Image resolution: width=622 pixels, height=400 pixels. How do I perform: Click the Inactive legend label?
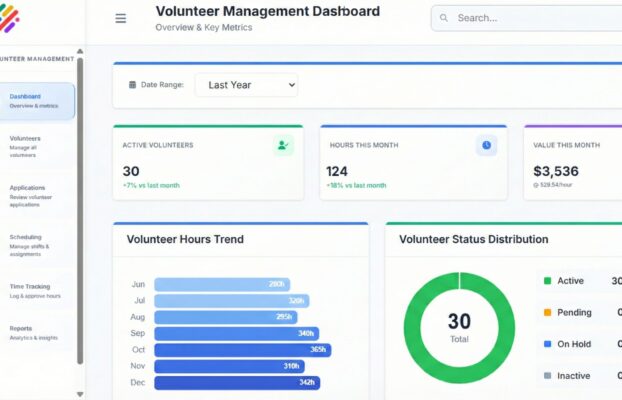(574, 375)
